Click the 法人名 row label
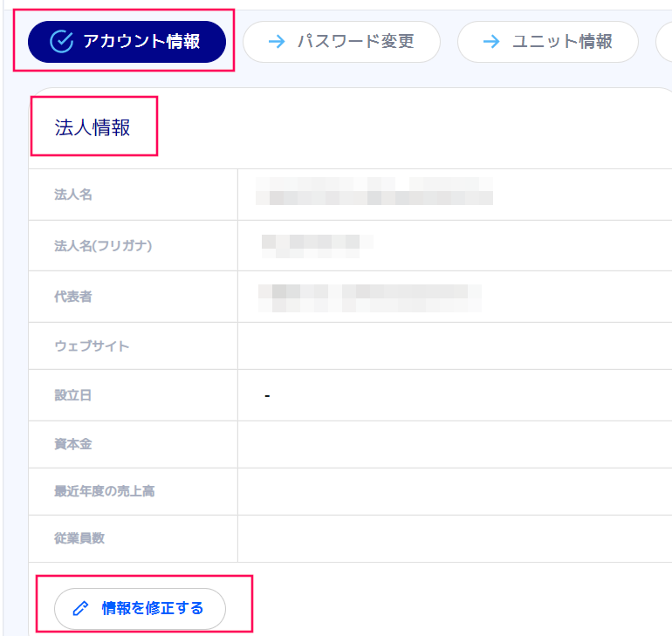Image resolution: width=672 pixels, height=636 pixels. coord(73,195)
